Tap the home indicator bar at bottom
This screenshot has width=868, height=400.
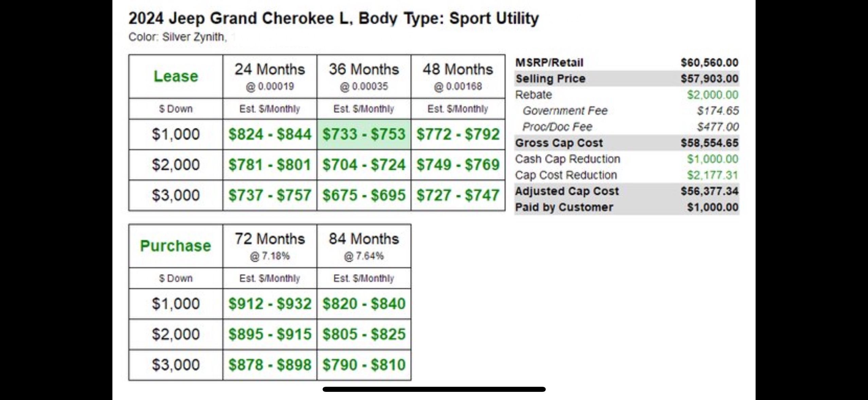click(x=434, y=389)
